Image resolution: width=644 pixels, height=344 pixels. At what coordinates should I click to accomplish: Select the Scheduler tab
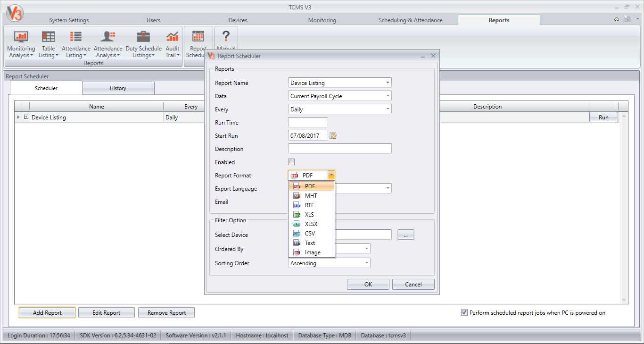point(46,88)
